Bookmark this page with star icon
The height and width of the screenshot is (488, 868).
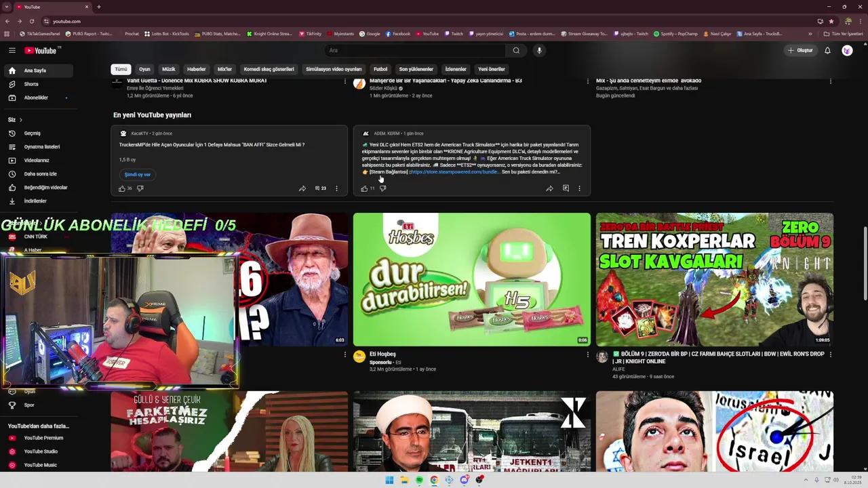pyautogui.click(x=831, y=21)
